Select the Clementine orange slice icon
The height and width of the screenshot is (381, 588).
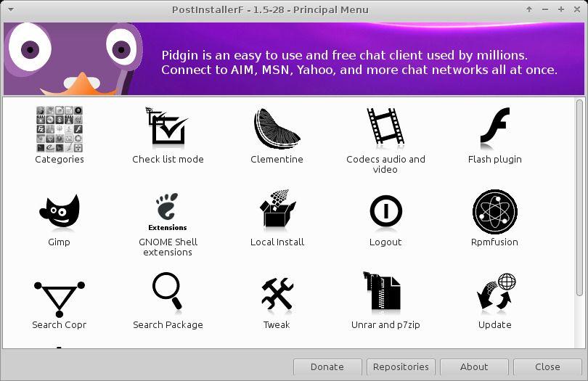click(277, 128)
